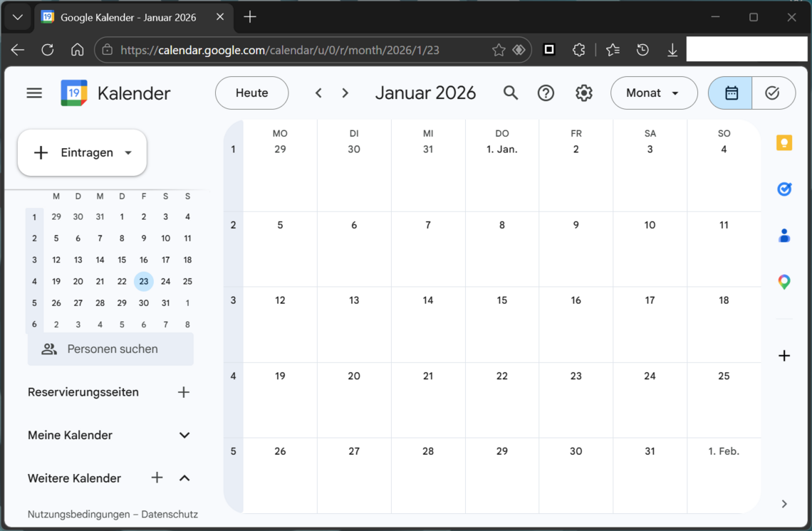Click the Personen suchen search field

[x=112, y=349]
